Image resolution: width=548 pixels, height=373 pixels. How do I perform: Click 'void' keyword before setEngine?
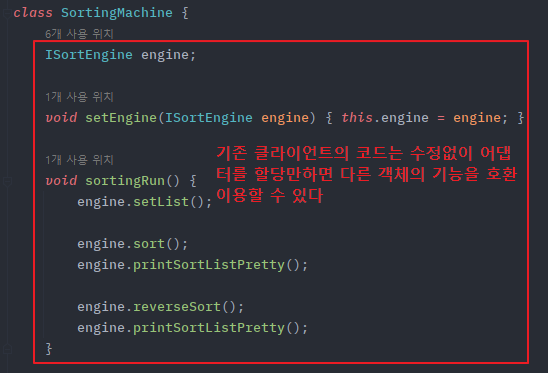pyautogui.click(x=61, y=118)
